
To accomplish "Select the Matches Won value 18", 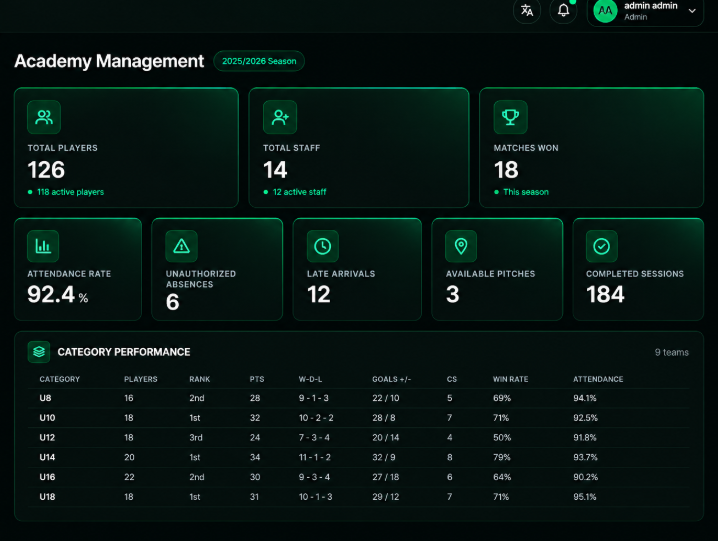I will [x=506, y=170].
